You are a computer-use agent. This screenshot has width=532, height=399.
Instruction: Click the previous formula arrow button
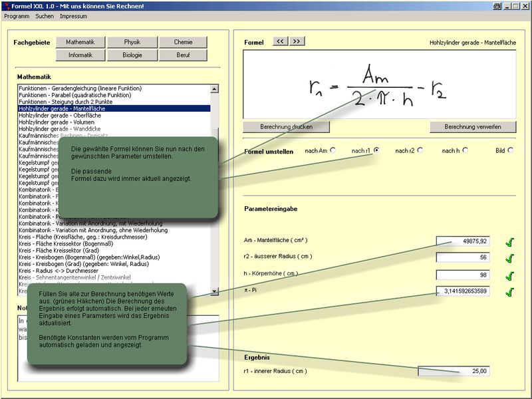pyautogui.click(x=280, y=41)
